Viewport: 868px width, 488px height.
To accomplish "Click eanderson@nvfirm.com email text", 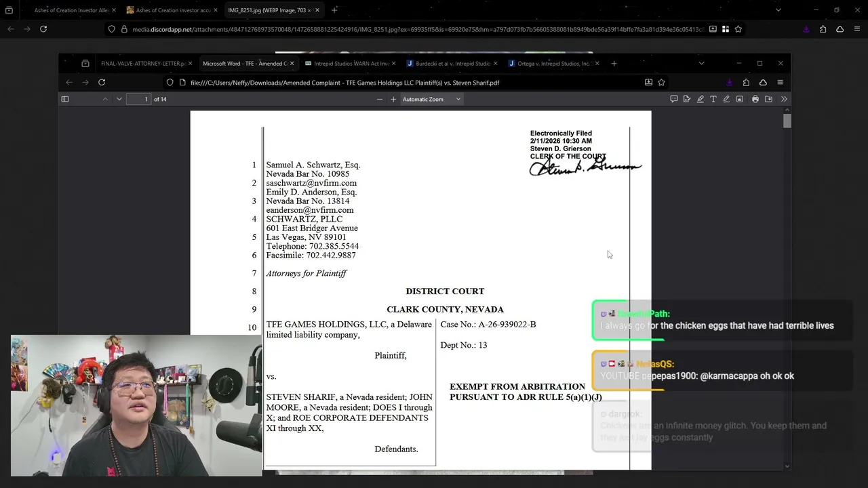I will pyautogui.click(x=310, y=210).
